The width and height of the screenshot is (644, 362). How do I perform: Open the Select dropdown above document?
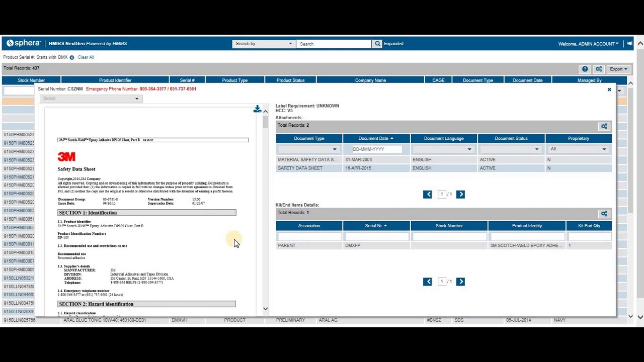pos(91,99)
